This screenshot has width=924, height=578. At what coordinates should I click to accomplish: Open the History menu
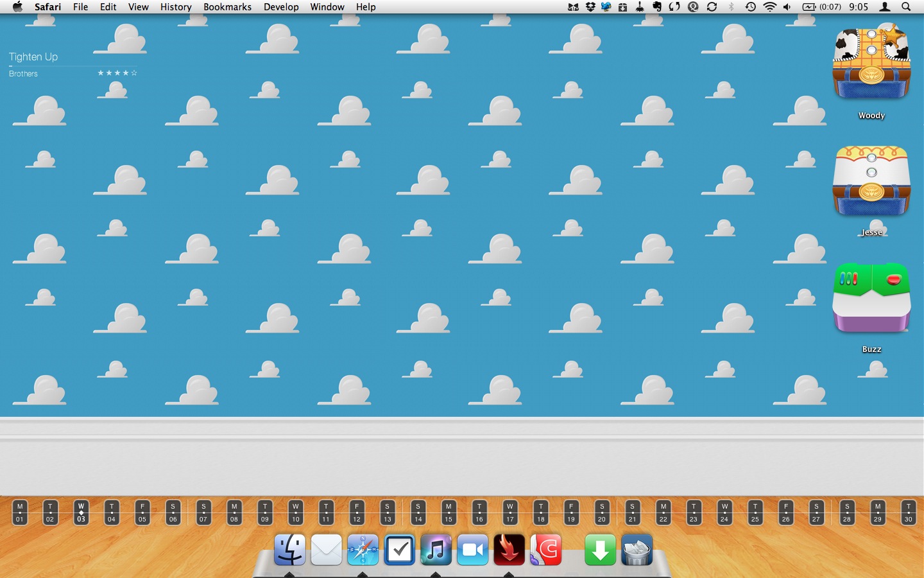pos(176,7)
